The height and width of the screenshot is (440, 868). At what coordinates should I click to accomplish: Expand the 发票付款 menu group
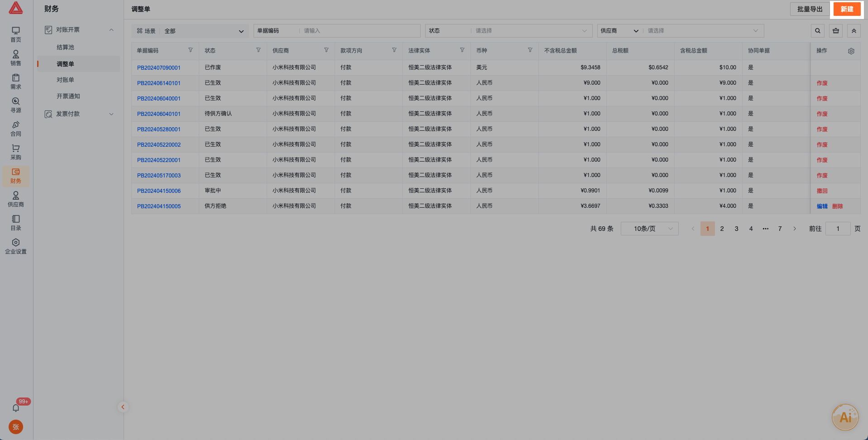point(79,114)
